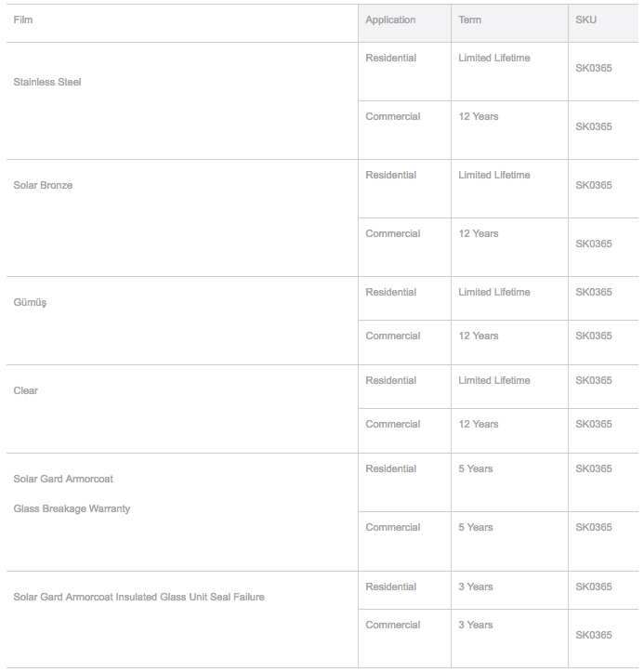The image size is (644, 672).
Task: Select Glass Breakage Residential 5 Years term
Action: point(476,468)
